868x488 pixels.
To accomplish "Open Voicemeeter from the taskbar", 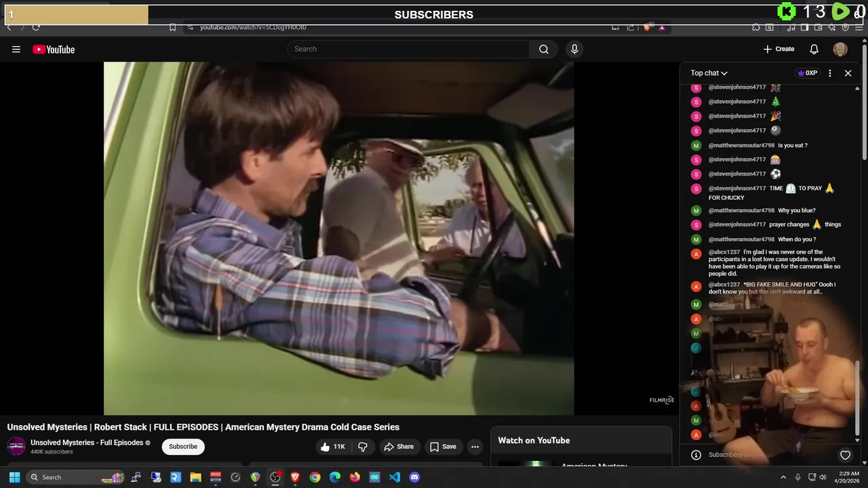I will click(216, 477).
